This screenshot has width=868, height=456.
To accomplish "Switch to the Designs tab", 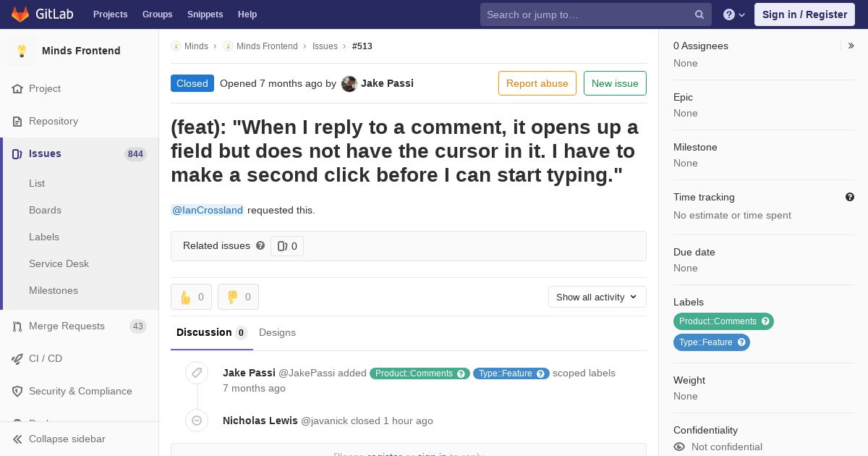I will click(277, 332).
